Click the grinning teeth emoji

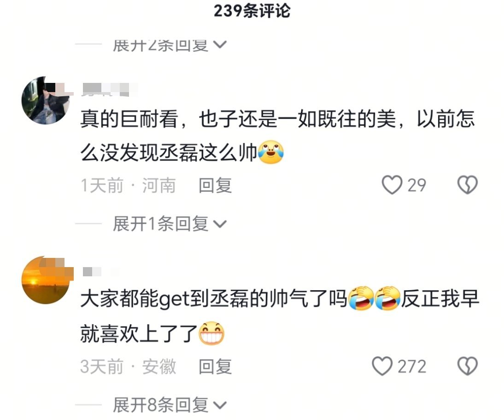pyautogui.click(x=211, y=333)
